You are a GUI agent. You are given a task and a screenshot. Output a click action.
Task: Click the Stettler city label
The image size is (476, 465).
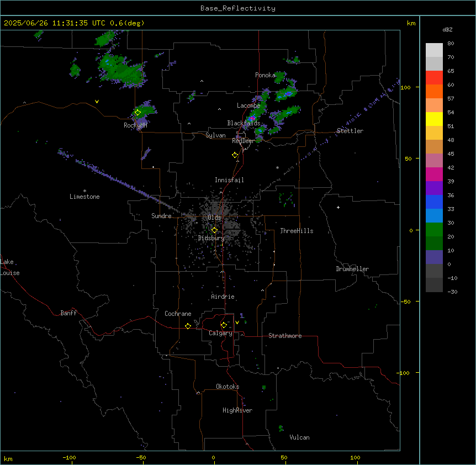tap(350, 131)
